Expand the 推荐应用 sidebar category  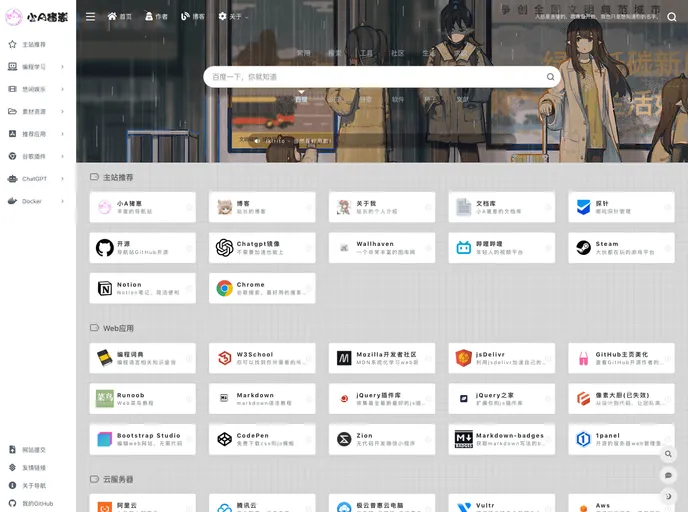[x=36, y=134]
